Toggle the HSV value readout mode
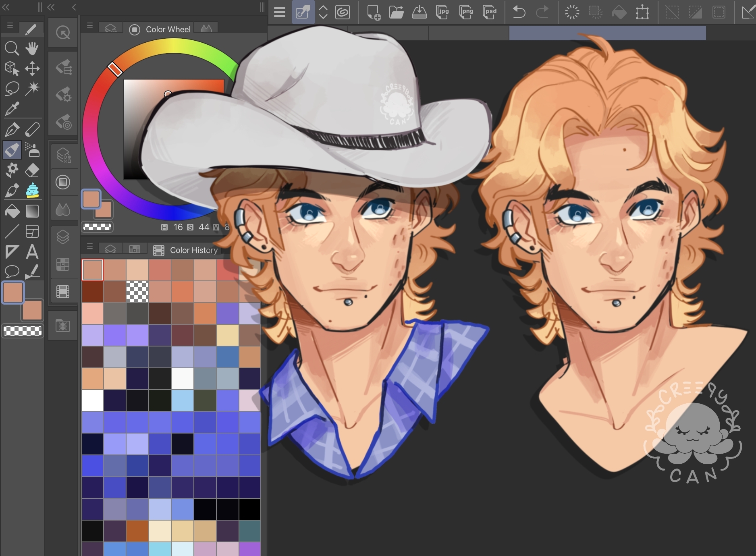Viewport: 756px width, 556px height. tap(164, 227)
